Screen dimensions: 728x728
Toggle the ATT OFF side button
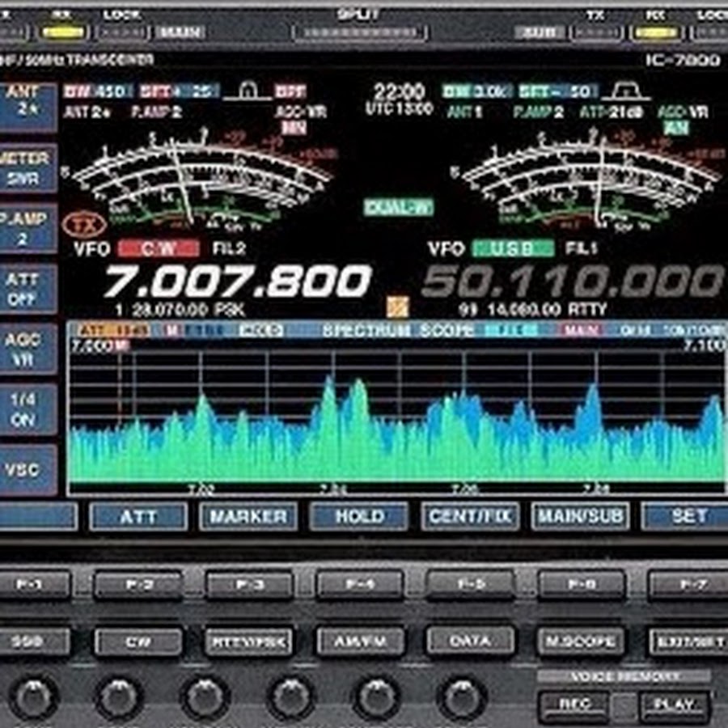click(x=27, y=288)
